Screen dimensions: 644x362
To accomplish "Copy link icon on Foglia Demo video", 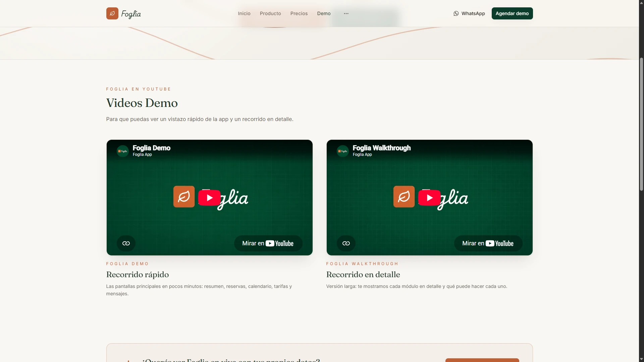I will pyautogui.click(x=126, y=243).
